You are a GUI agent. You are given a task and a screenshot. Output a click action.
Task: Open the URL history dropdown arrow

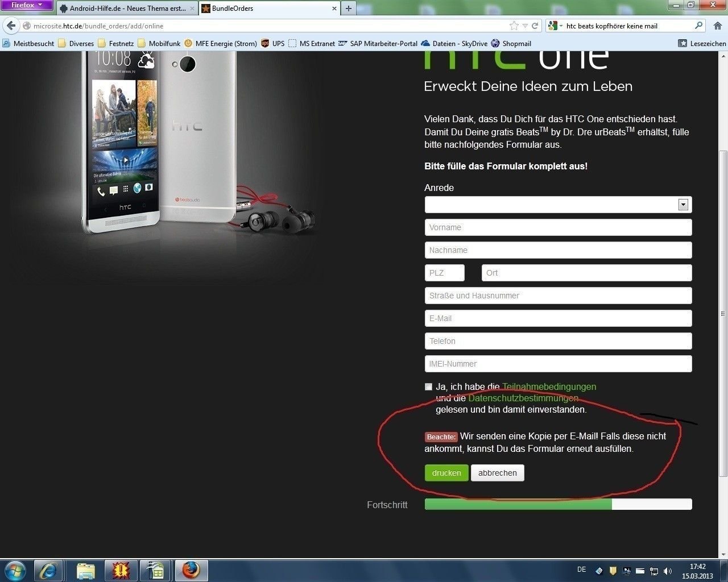[526, 26]
